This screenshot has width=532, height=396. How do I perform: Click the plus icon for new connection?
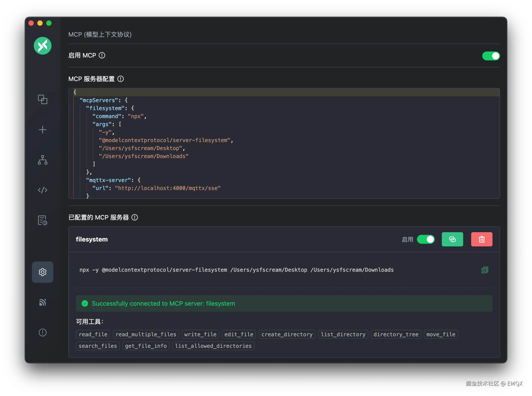[x=42, y=130]
